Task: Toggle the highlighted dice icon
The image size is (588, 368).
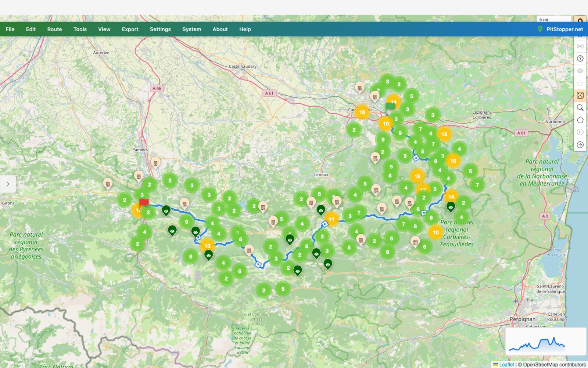Action: [x=580, y=95]
